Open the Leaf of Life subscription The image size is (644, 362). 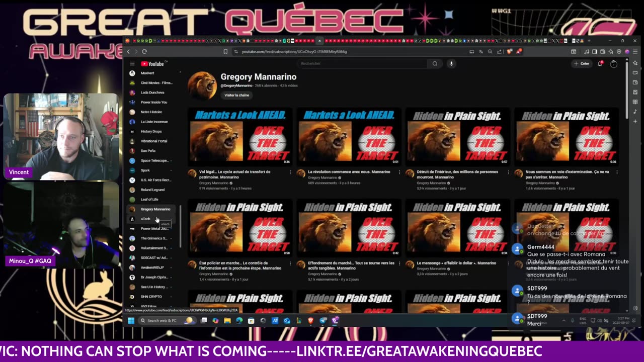[151, 199]
